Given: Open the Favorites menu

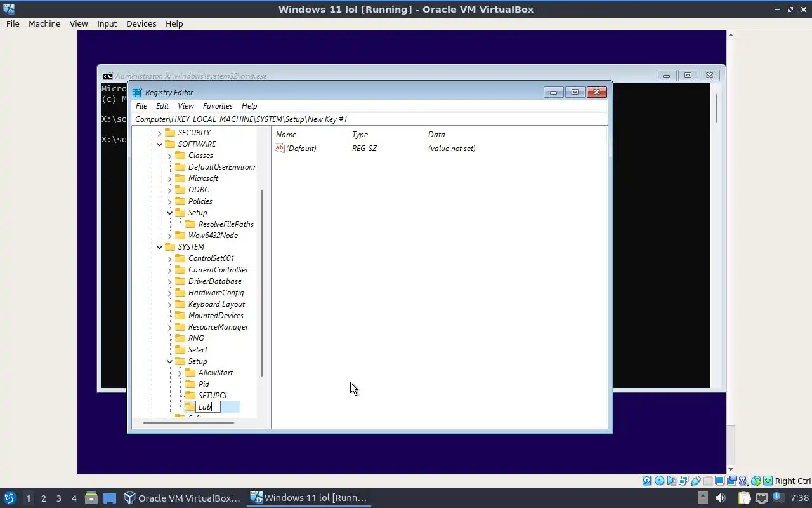Looking at the screenshot, I should 218,106.
